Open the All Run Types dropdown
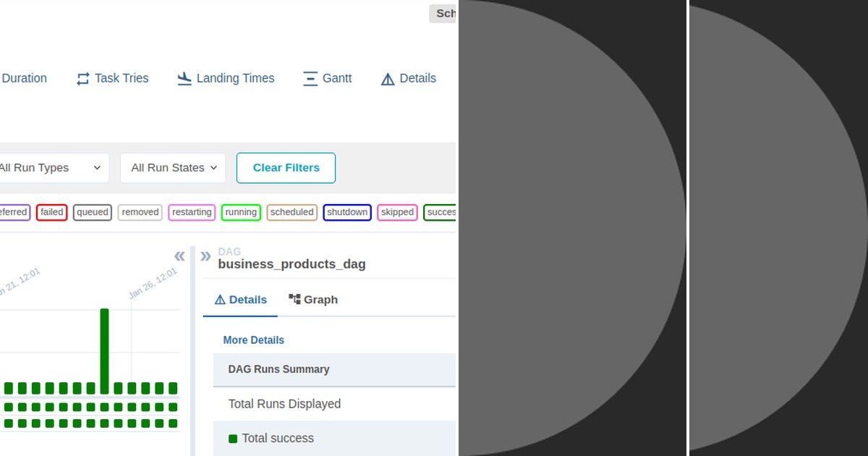The image size is (868, 456). [x=51, y=168]
